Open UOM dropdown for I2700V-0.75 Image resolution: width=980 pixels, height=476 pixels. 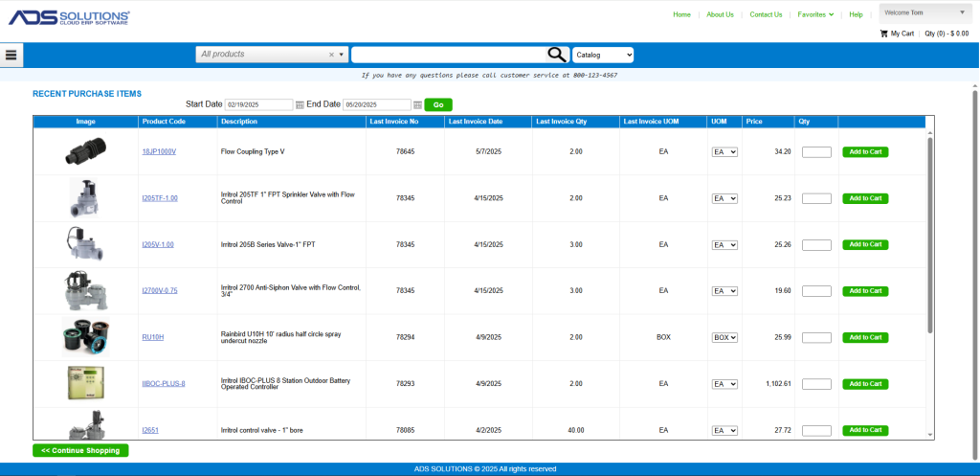[725, 291]
